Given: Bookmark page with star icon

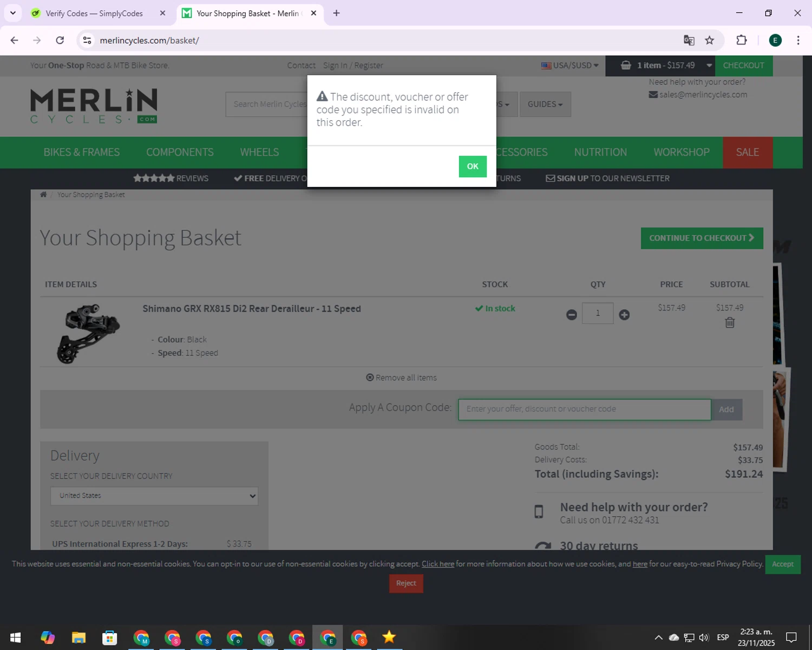Looking at the screenshot, I should (x=710, y=40).
